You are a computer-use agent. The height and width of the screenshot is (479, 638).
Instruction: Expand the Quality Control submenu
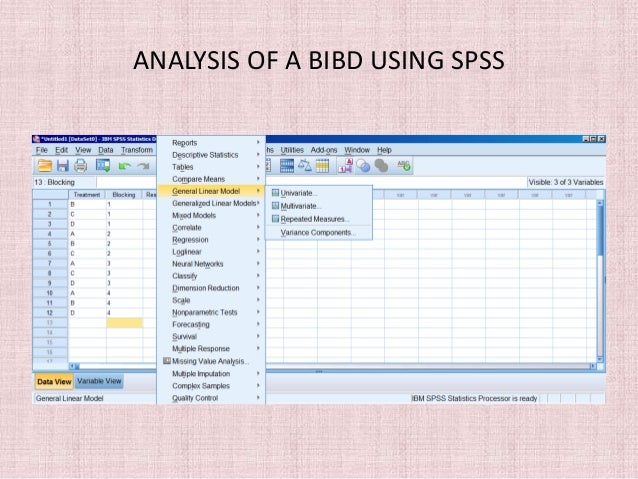coord(211,398)
